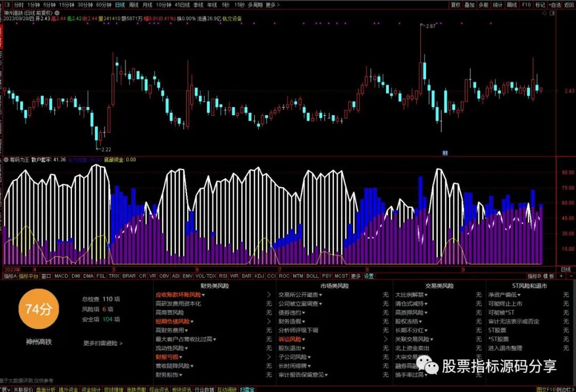Open 指标平台 on indicator bar
The width and height of the screenshot is (576, 392).
29,276
